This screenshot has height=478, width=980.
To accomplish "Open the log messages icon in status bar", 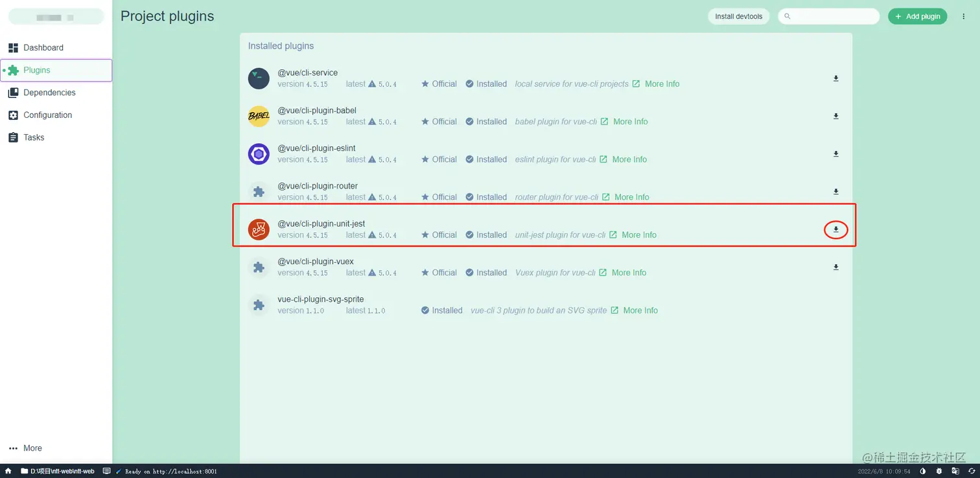I will coord(107,471).
